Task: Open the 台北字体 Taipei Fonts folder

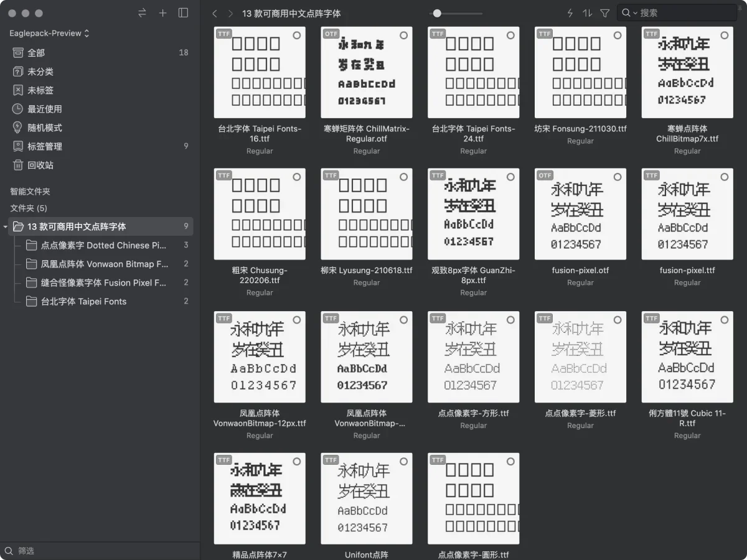Action: point(83,301)
